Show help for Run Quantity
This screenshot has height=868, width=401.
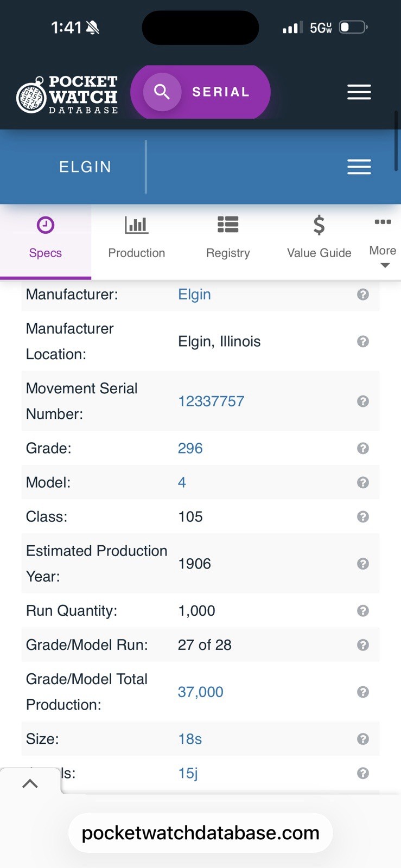point(363,611)
